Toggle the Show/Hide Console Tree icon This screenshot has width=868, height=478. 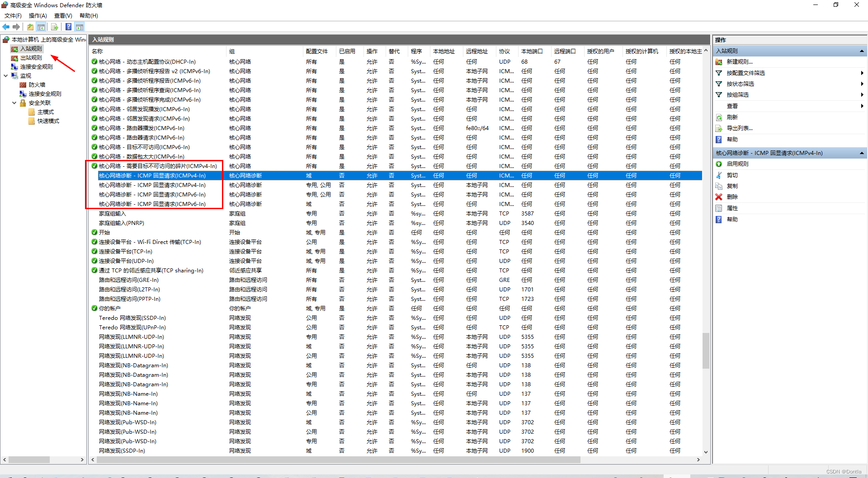coord(41,27)
